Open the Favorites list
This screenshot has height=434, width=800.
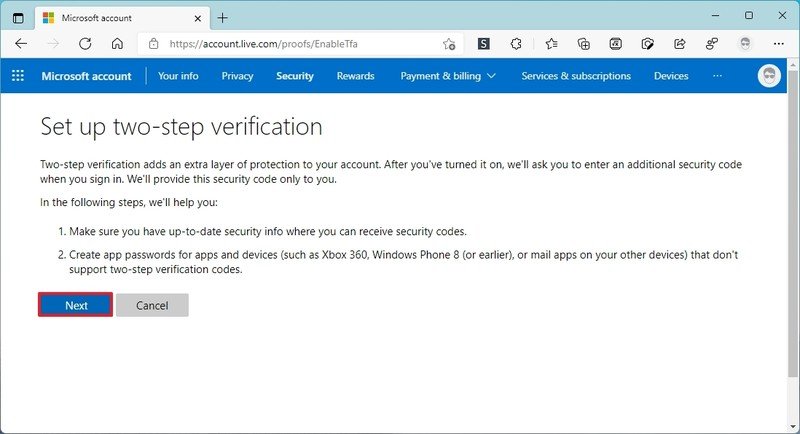coord(552,44)
